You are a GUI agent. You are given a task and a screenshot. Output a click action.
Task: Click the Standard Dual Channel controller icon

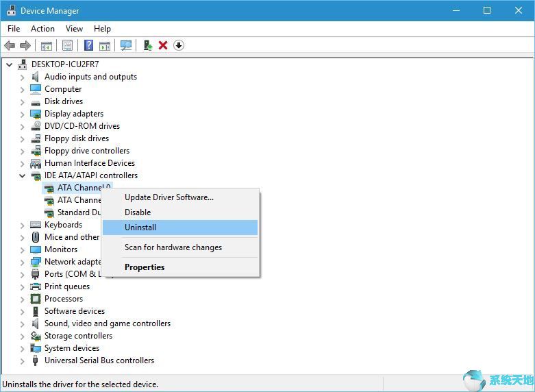coord(49,212)
